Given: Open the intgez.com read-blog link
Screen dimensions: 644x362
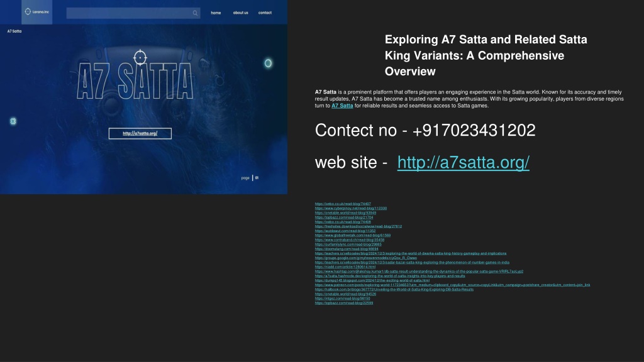Looking at the screenshot, I should coord(343,299).
